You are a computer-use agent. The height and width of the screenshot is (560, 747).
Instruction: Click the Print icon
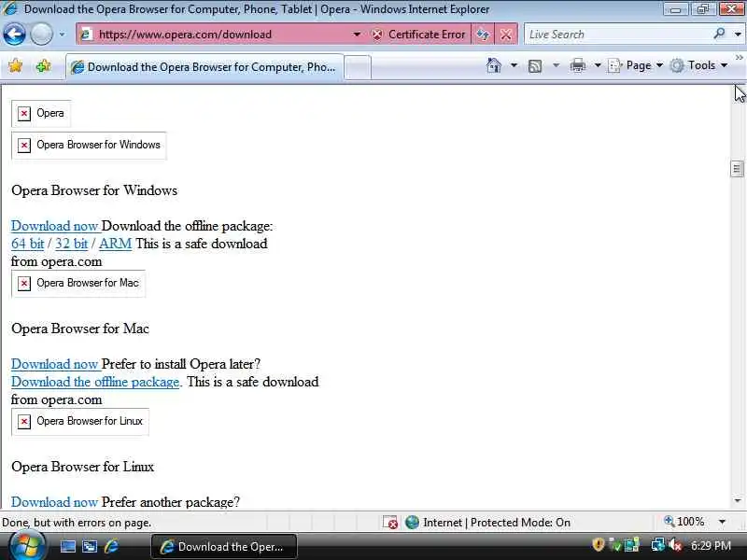577,65
